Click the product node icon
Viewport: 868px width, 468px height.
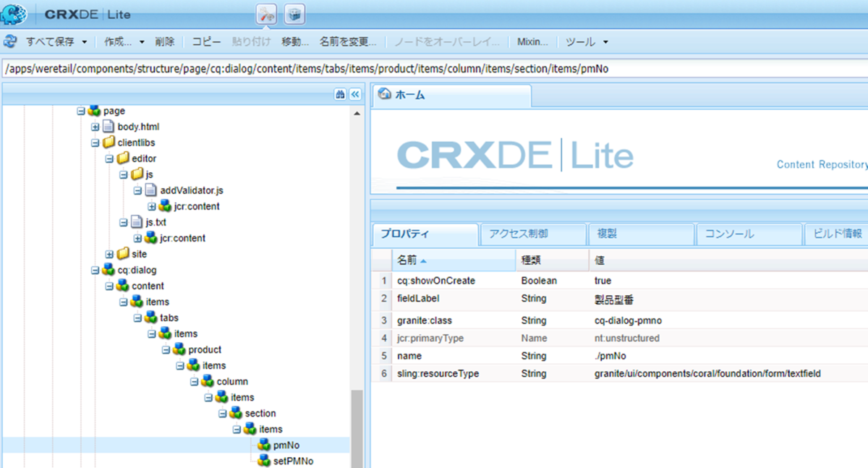pos(179,349)
